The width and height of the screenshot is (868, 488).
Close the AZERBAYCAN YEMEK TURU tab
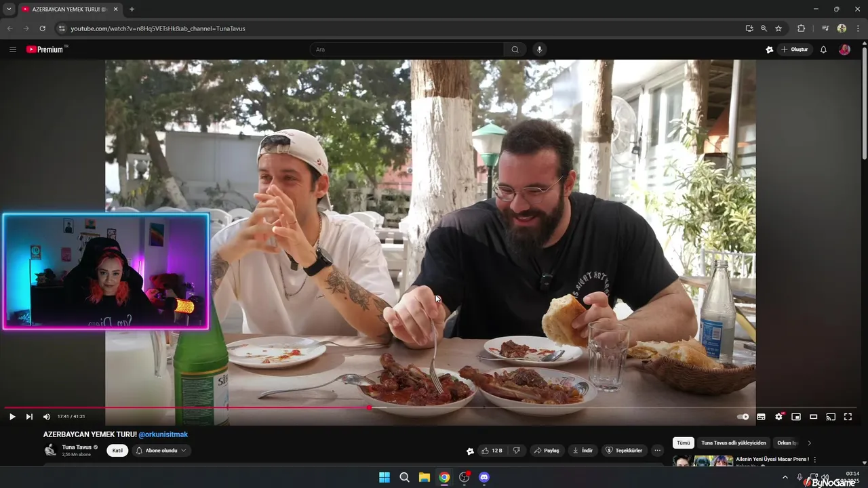coord(116,9)
